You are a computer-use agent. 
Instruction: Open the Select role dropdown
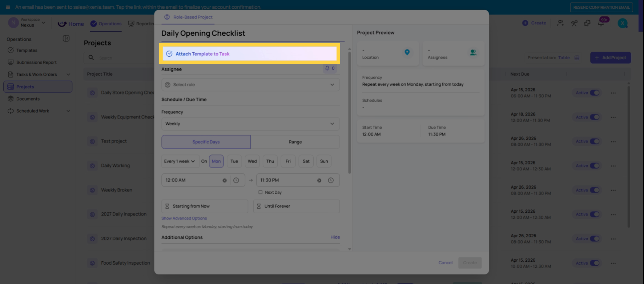click(x=251, y=85)
